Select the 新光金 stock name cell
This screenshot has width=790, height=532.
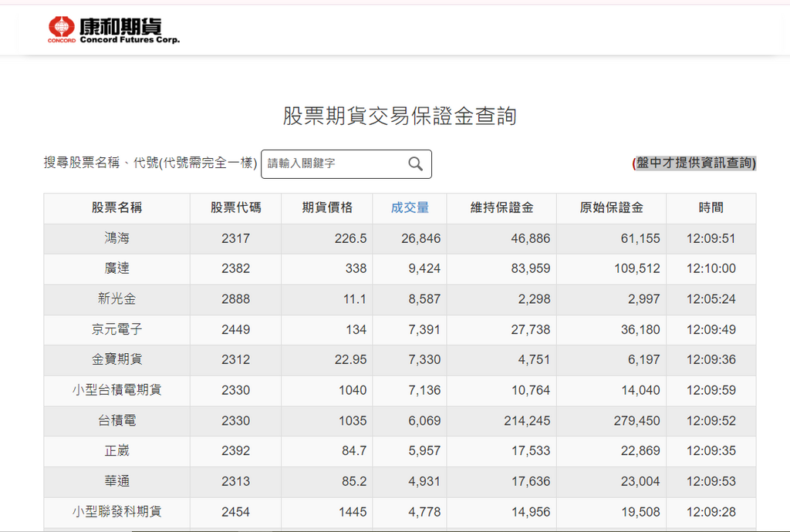tap(117, 299)
